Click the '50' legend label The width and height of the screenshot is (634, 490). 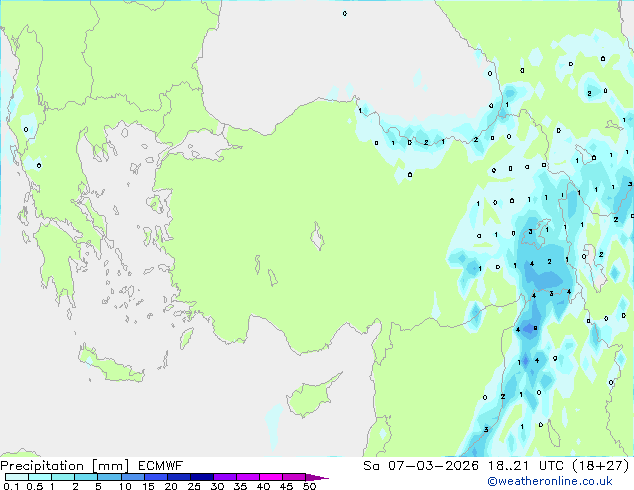tap(309, 486)
